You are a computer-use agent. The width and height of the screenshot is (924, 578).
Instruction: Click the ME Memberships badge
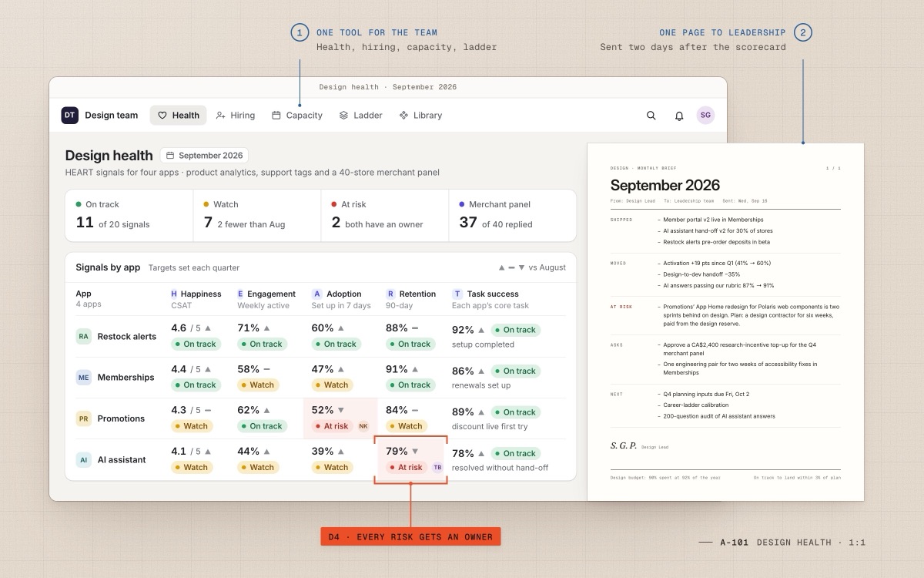[83, 378]
